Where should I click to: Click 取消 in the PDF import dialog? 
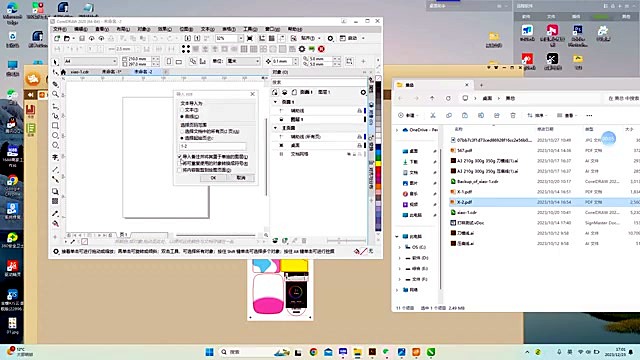click(x=241, y=178)
